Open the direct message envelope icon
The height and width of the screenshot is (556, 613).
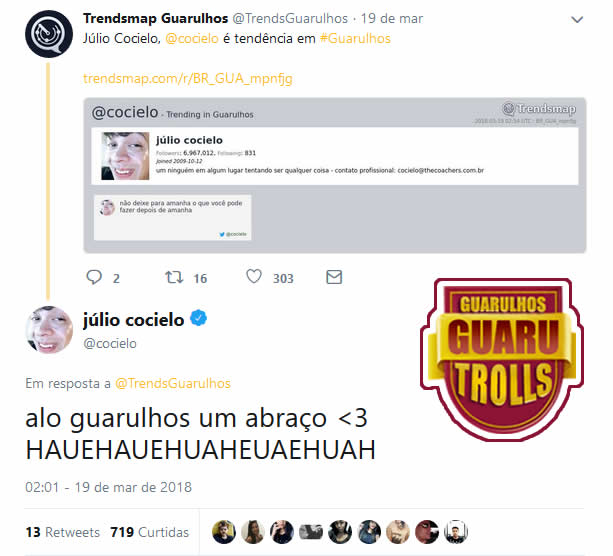click(x=334, y=277)
